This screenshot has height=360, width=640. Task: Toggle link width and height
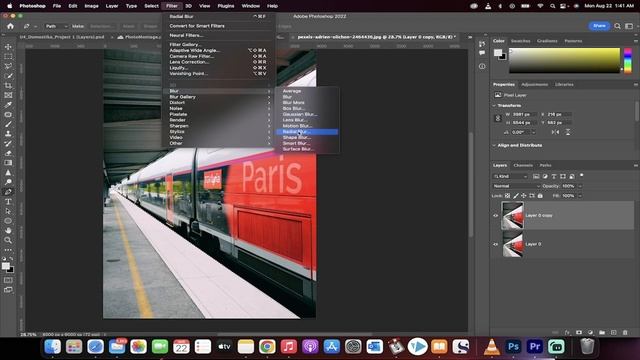[x=498, y=118]
